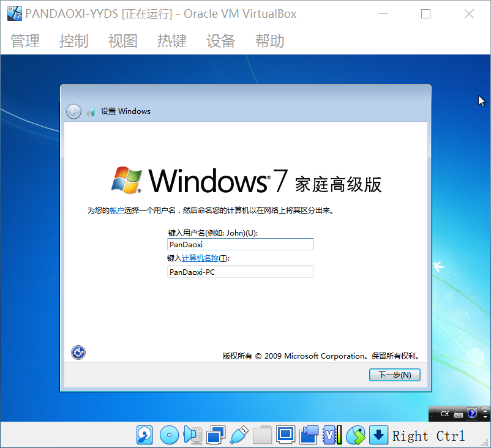Click the VirtualBox window title icon

pyautogui.click(x=15, y=13)
